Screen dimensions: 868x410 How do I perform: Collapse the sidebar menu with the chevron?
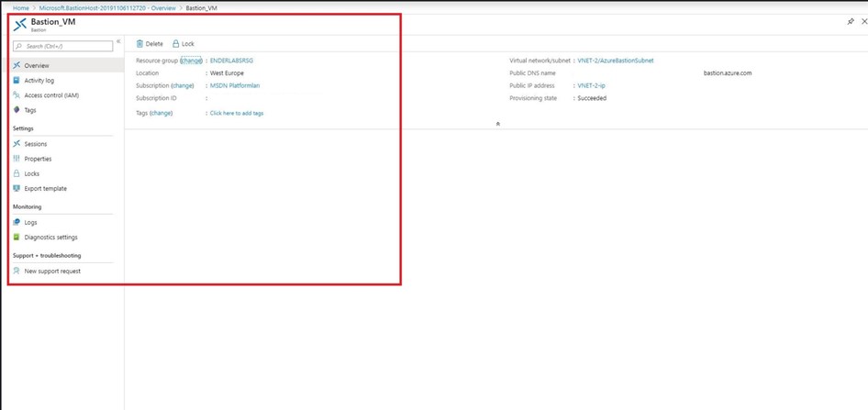point(118,41)
